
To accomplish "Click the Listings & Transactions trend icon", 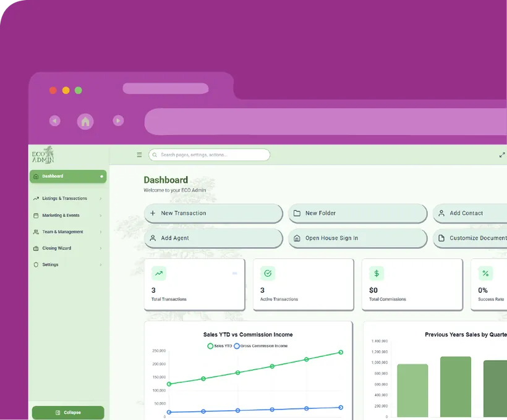I will [x=36, y=198].
